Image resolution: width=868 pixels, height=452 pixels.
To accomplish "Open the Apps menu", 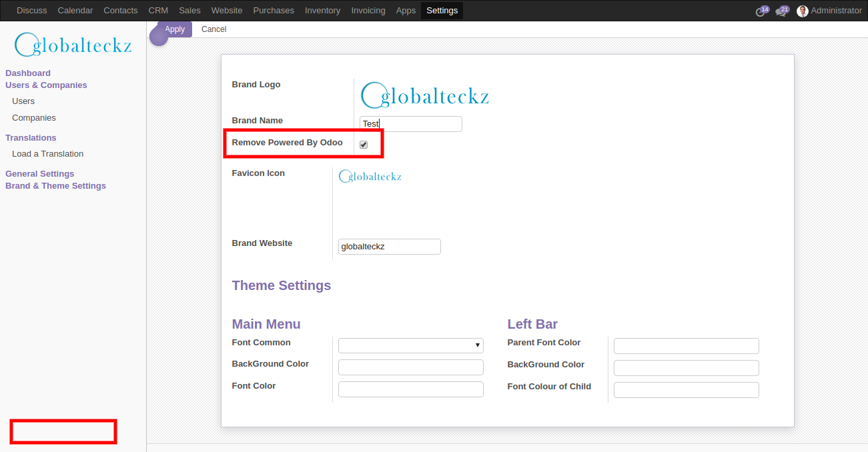I will pos(406,11).
